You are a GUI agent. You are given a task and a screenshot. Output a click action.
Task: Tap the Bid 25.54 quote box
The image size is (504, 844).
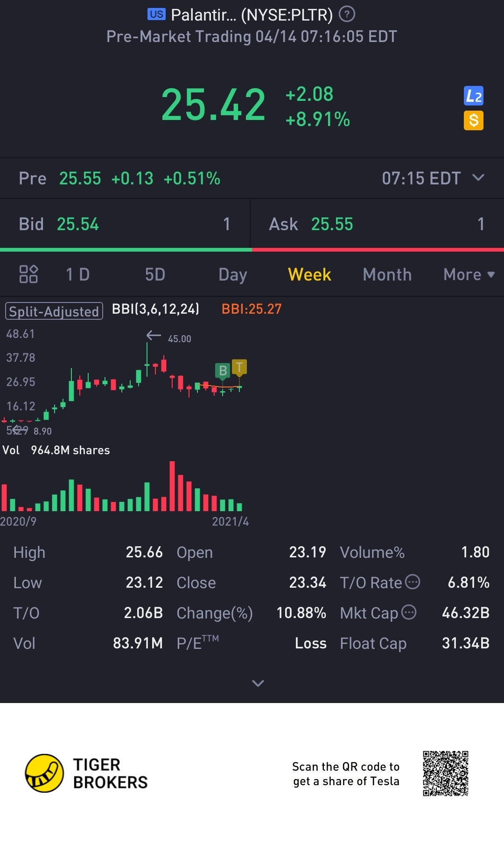125,224
